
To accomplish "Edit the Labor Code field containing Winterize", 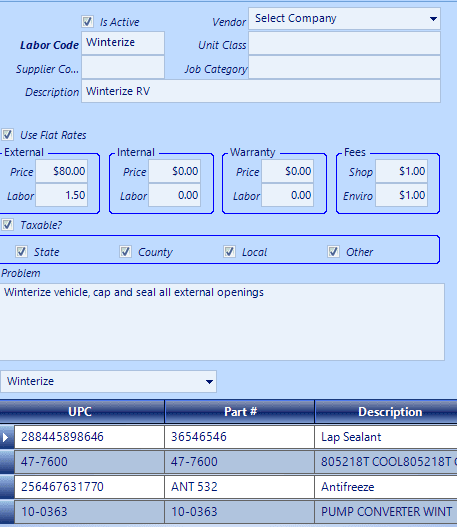I will click(x=123, y=43).
